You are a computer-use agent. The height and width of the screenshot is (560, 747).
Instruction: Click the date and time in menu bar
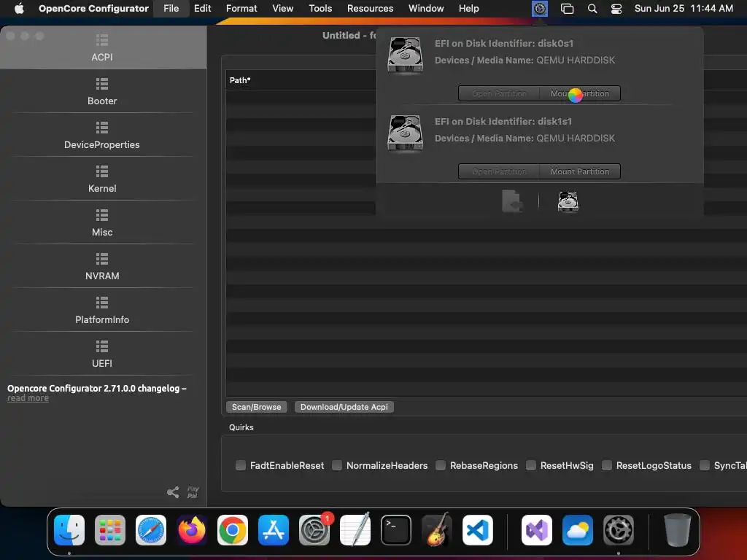tap(684, 9)
